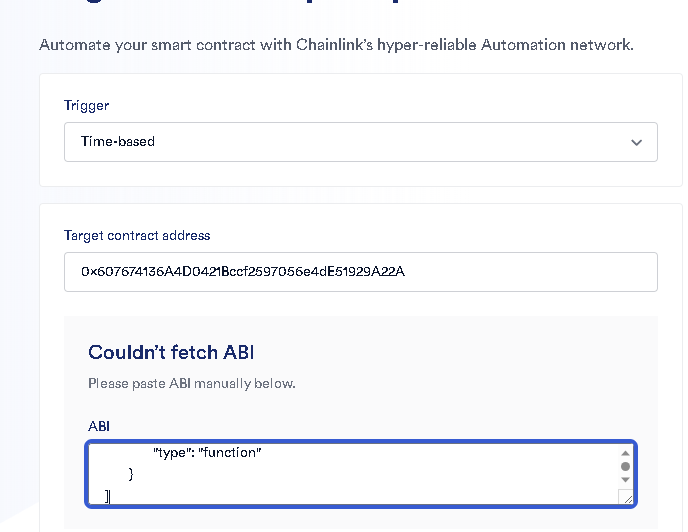Place cursor after closing square bracket in ABI
688x532 pixels.
[111, 496]
